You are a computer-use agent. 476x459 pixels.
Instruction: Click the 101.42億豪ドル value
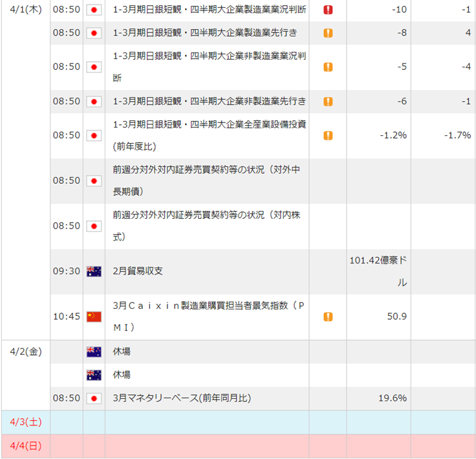[378, 271]
